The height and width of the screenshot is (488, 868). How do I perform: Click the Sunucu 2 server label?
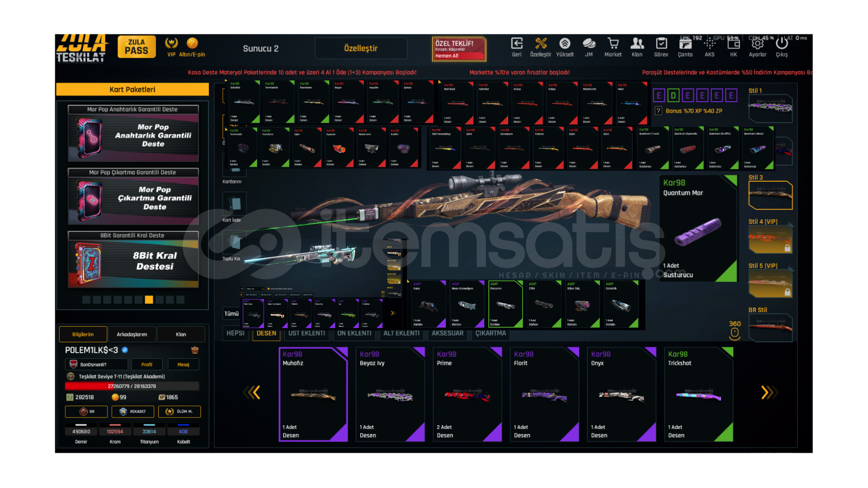coord(261,48)
